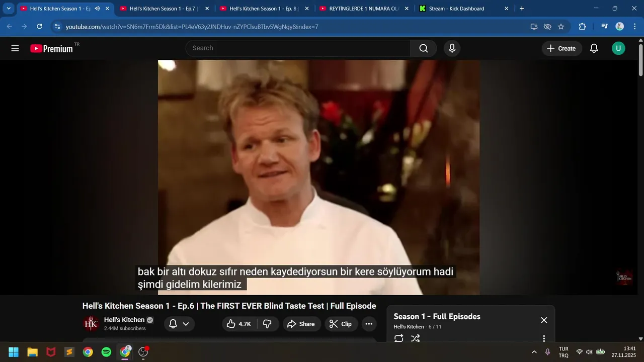Start voice search with microphone icon
The height and width of the screenshot is (362, 644).
[x=452, y=48]
